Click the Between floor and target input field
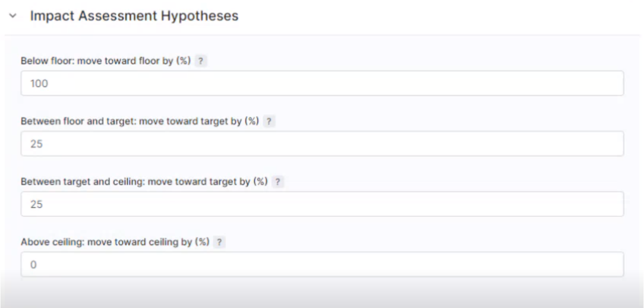 pos(322,144)
